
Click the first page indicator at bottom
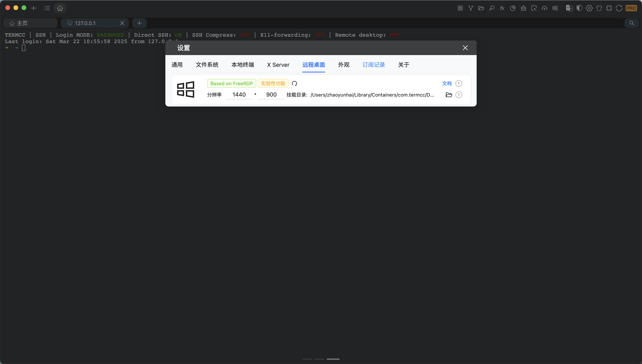click(x=307, y=359)
